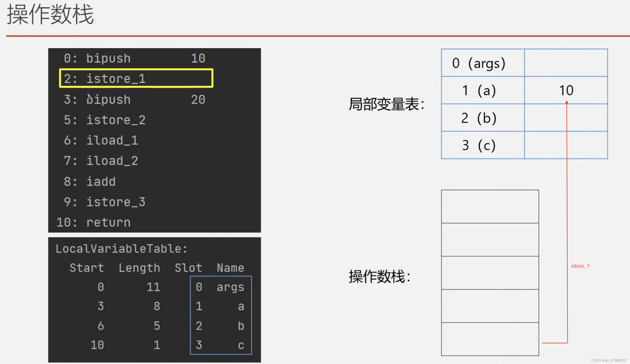Click the '8: iadd' instruction
This screenshot has width=630, height=364.
(x=90, y=182)
